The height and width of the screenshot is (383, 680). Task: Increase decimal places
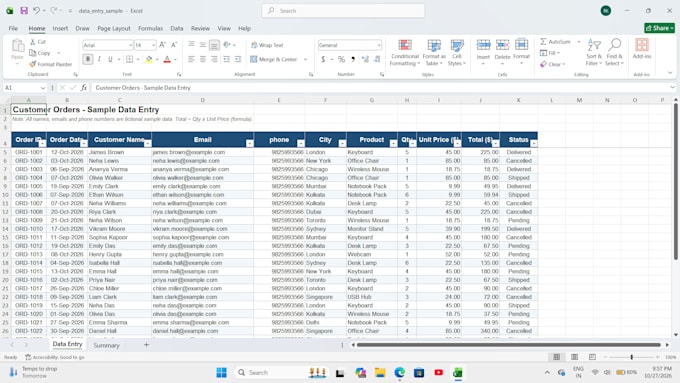tap(365, 59)
